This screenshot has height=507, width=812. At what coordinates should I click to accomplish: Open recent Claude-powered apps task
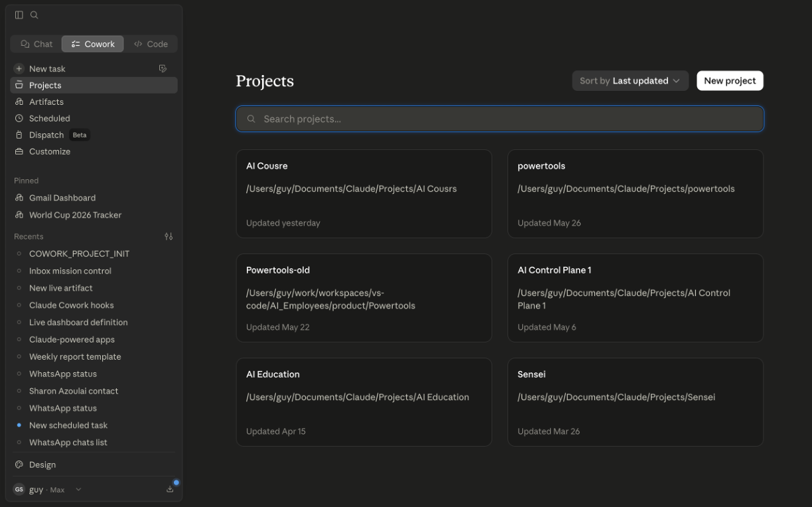point(94,340)
